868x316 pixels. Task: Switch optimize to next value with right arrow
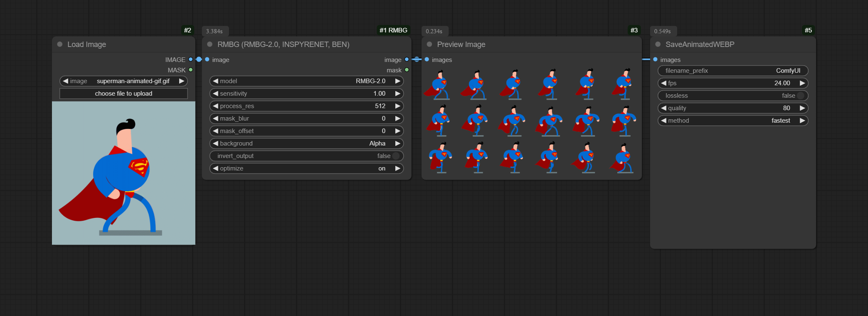(x=397, y=168)
